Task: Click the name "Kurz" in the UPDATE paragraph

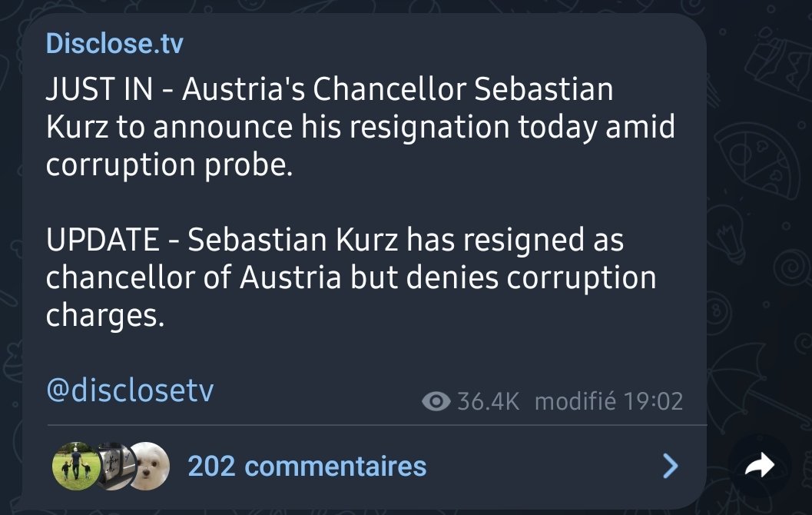Action: 364,241
